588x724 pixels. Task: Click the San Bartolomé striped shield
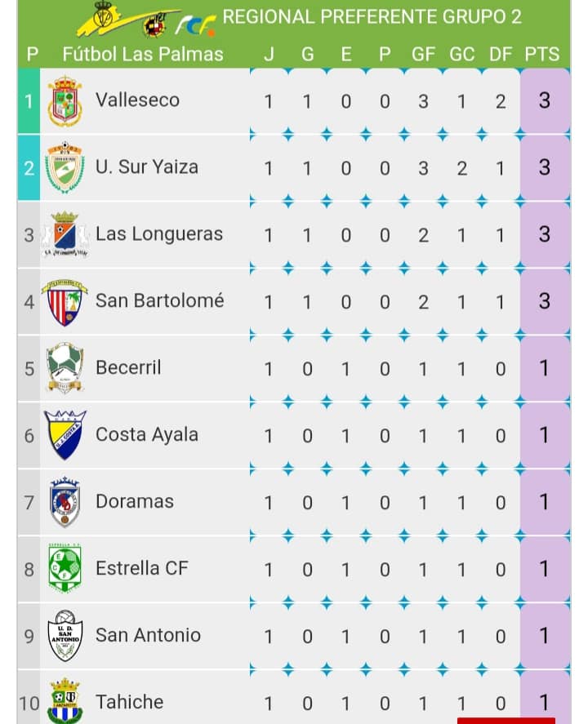click(65, 303)
